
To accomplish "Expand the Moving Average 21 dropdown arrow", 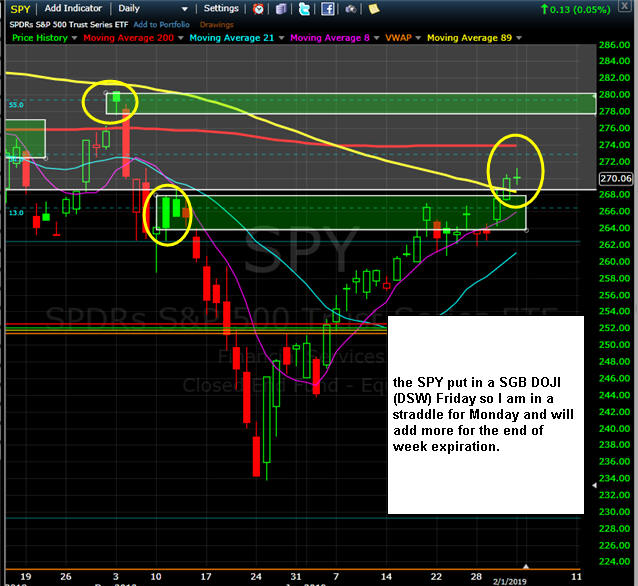I will [281, 38].
